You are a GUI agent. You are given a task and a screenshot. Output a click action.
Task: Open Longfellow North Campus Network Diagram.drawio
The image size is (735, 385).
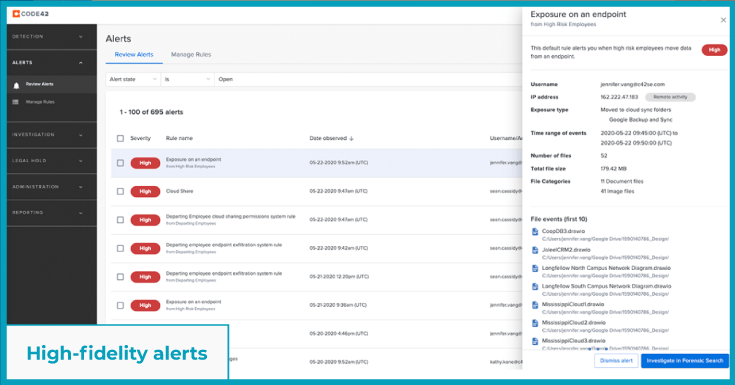[x=606, y=268]
